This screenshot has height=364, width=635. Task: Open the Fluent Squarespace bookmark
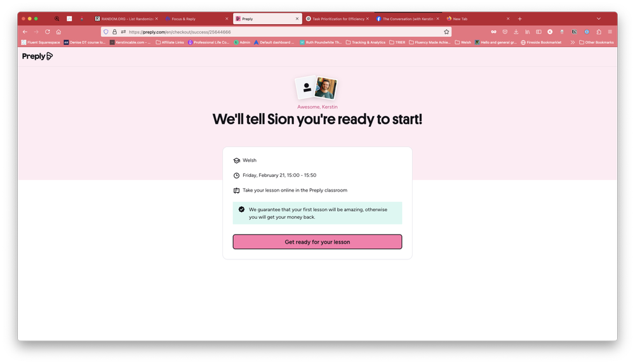[41, 42]
